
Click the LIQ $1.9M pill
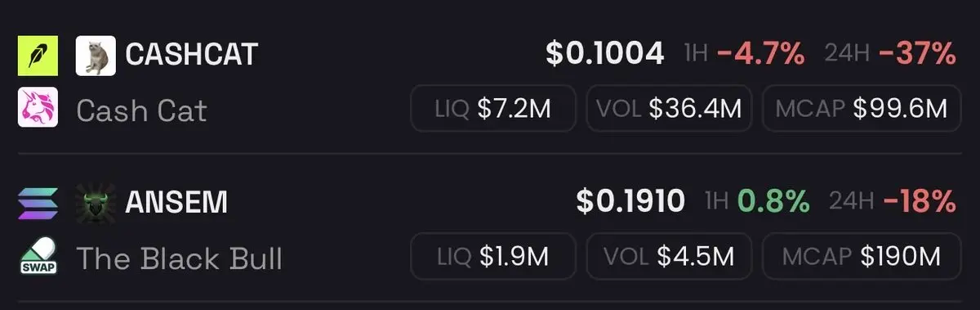pos(493,256)
